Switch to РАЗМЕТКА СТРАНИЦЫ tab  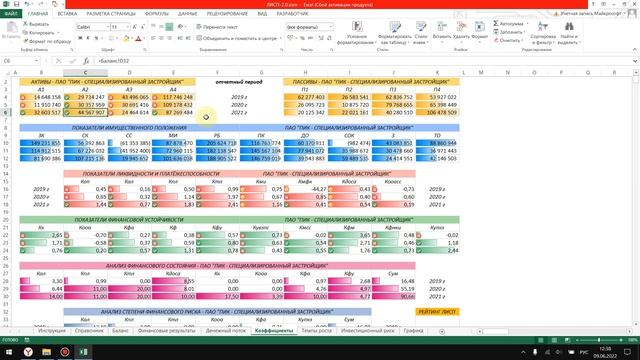111,13
